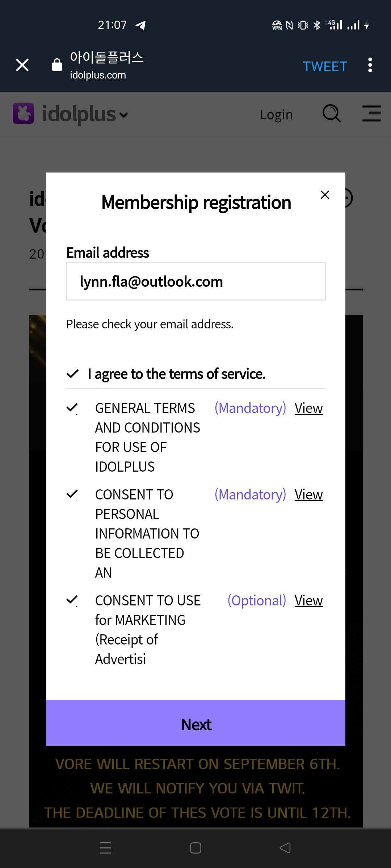The height and width of the screenshot is (868, 391).
Task: Uncheck consent to personal information checkbox
Action: click(72, 494)
